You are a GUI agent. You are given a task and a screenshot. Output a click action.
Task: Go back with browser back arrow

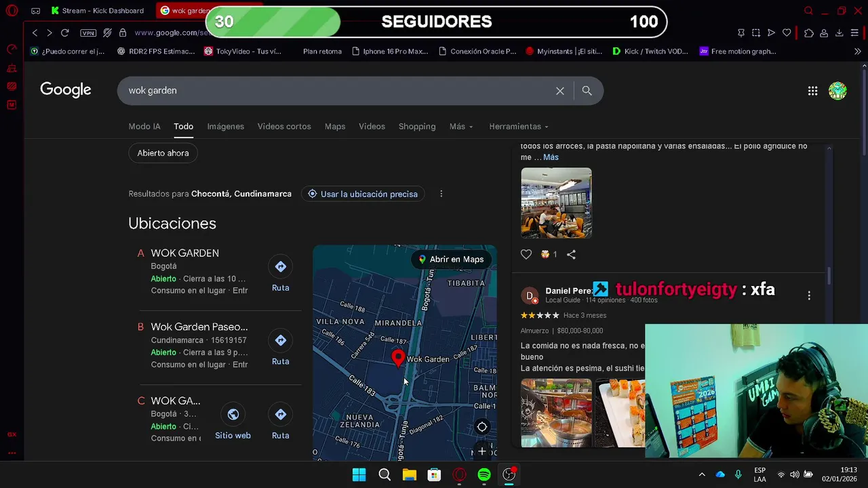pyautogui.click(x=35, y=33)
